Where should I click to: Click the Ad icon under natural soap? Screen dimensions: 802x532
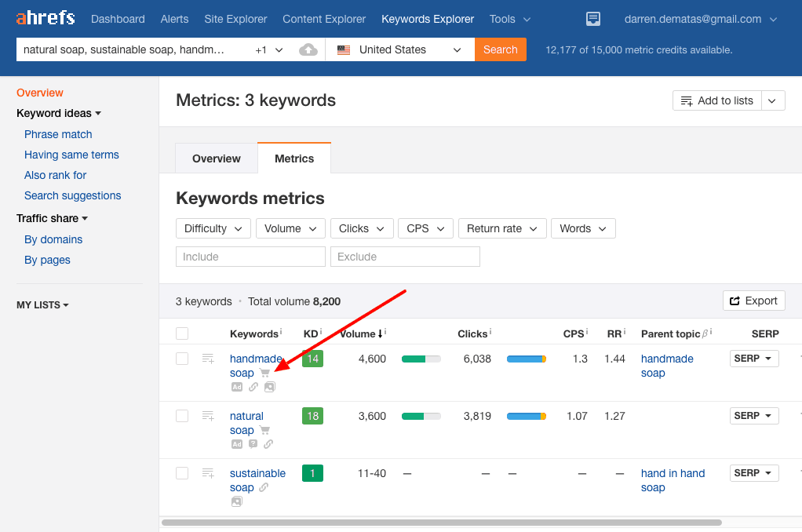[x=237, y=445]
